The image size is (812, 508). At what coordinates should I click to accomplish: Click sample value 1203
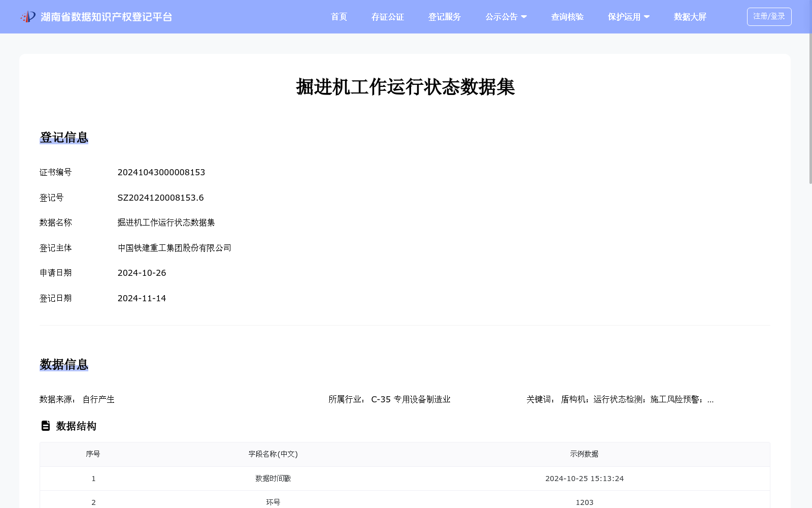pyautogui.click(x=585, y=502)
